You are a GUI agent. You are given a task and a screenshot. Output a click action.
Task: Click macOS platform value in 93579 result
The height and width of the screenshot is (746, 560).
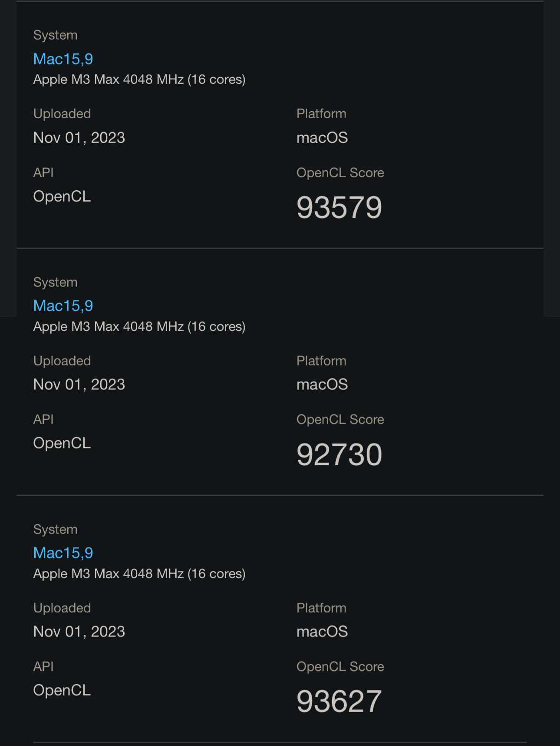tap(322, 138)
